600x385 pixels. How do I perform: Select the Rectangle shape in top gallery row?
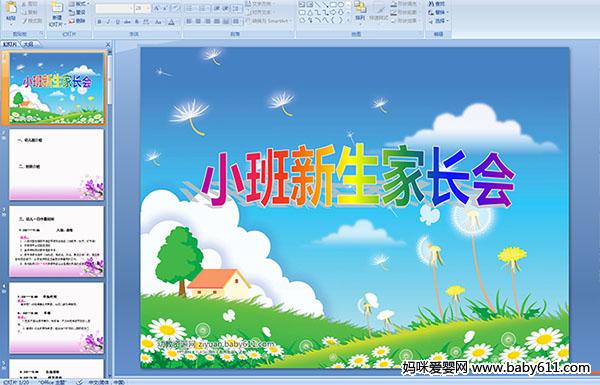click(x=333, y=4)
